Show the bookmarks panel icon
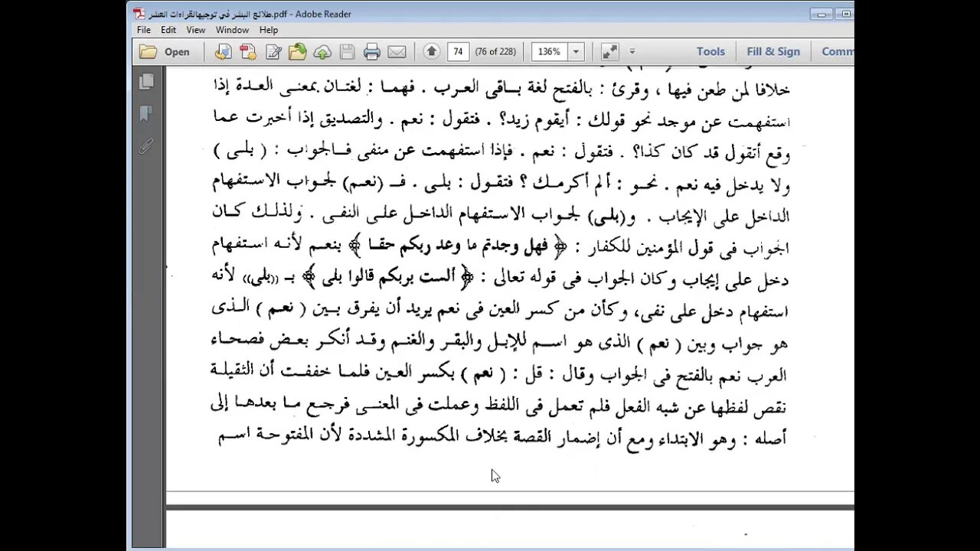Screen dimensions: 980x551 click(x=146, y=114)
